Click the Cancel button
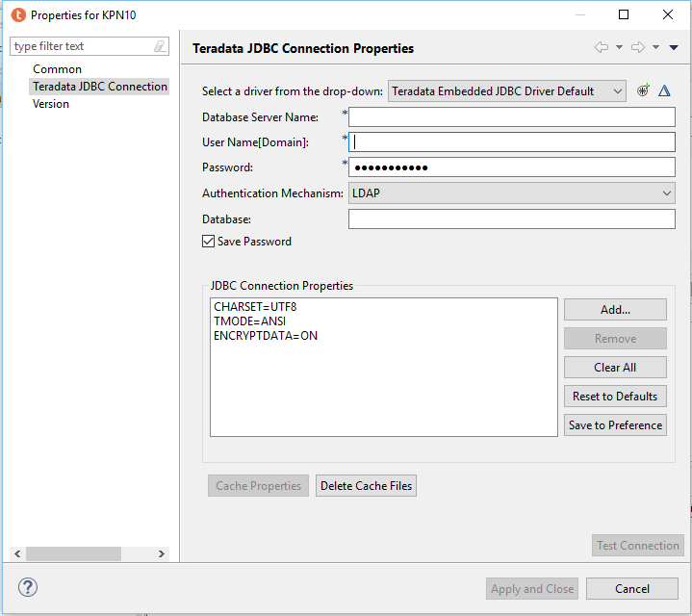Screen dimensions: 692x616 point(632,589)
